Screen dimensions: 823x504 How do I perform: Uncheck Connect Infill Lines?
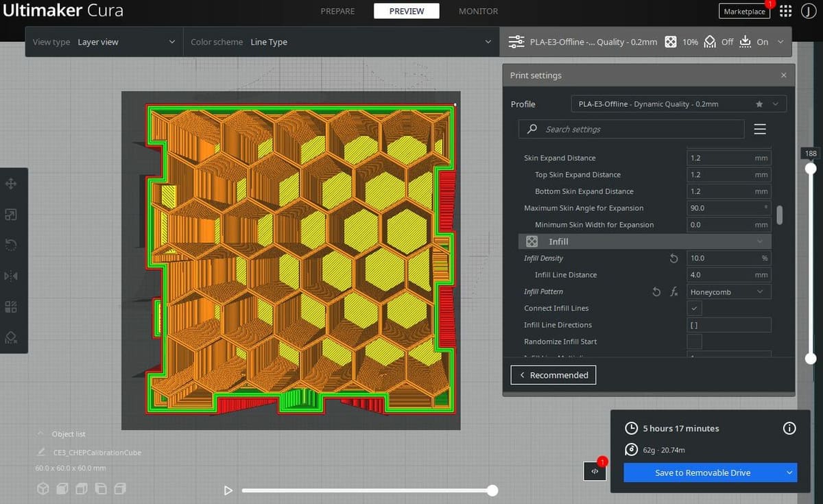(694, 309)
